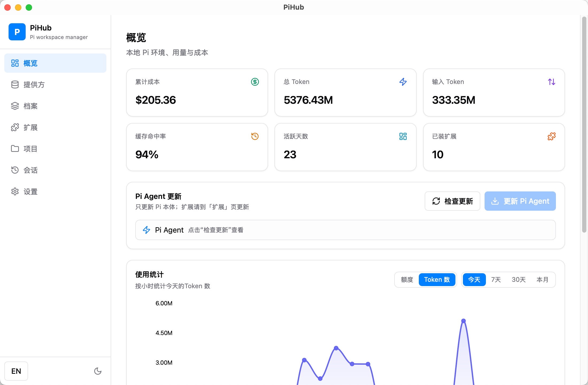Screen dimensions: 588x385
Task: Click the 5376.43M total token value
Action: coord(308,100)
